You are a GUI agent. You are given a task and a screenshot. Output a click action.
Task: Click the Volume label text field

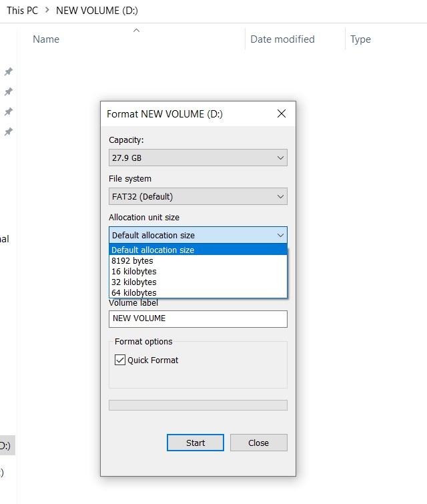(198, 319)
